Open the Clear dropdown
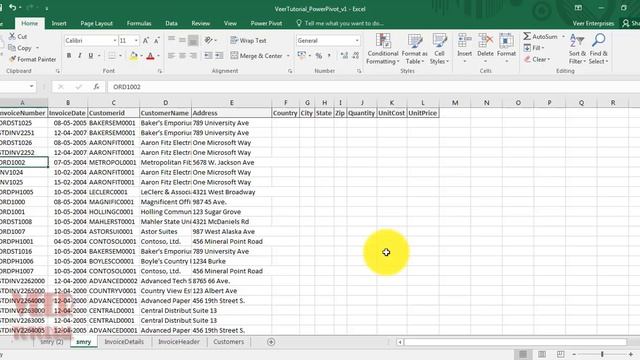This screenshot has height=360, width=640. pos(537,59)
